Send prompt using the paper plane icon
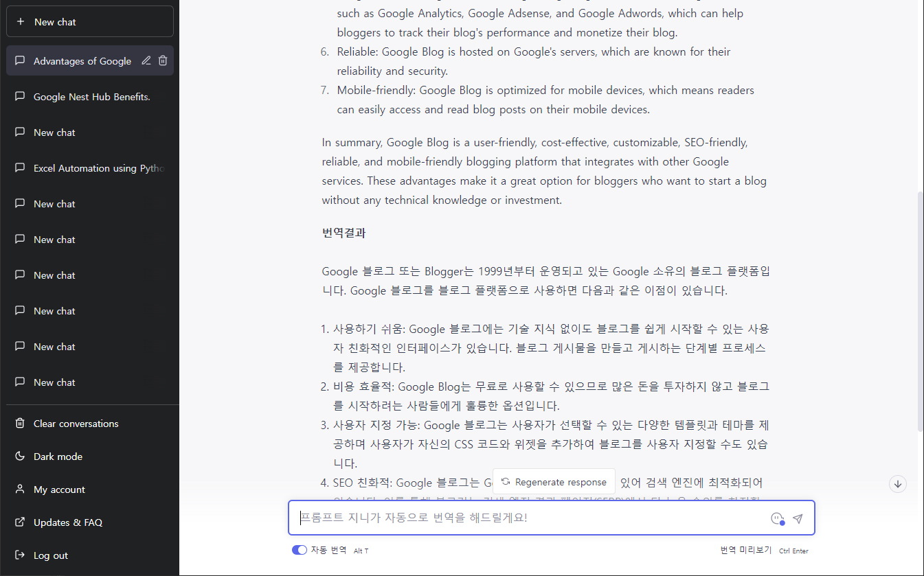The width and height of the screenshot is (924, 576). click(798, 518)
